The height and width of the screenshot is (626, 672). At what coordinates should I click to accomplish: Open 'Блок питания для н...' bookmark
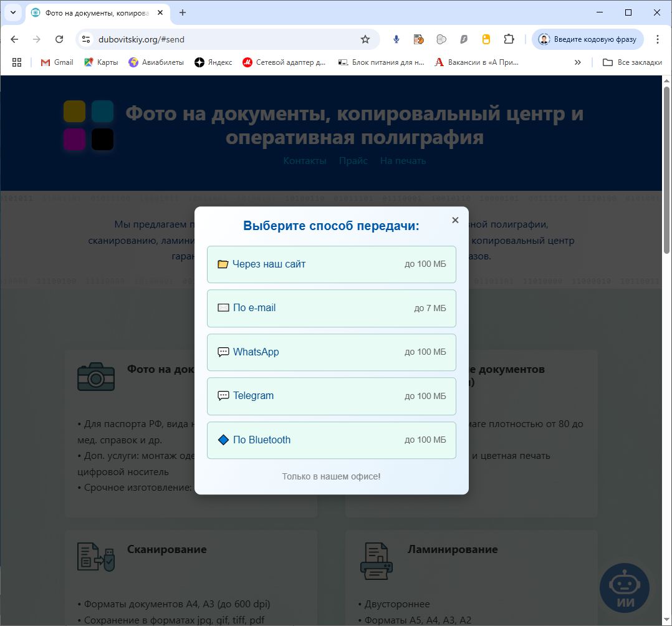pyautogui.click(x=381, y=62)
